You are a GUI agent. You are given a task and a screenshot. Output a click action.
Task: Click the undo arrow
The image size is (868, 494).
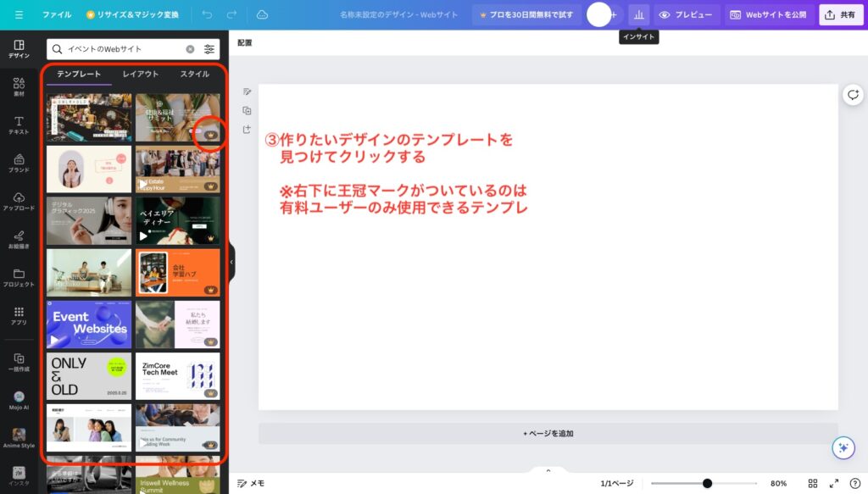(207, 15)
